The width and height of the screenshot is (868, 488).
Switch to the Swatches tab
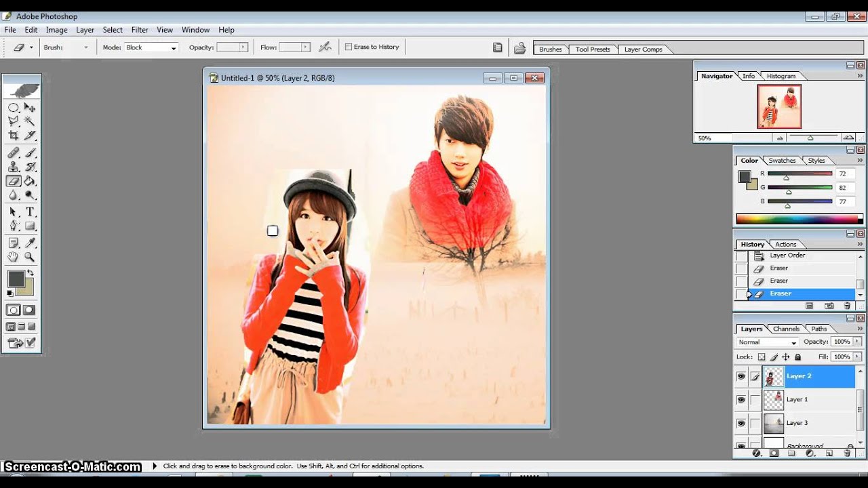(x=781, y=161)
